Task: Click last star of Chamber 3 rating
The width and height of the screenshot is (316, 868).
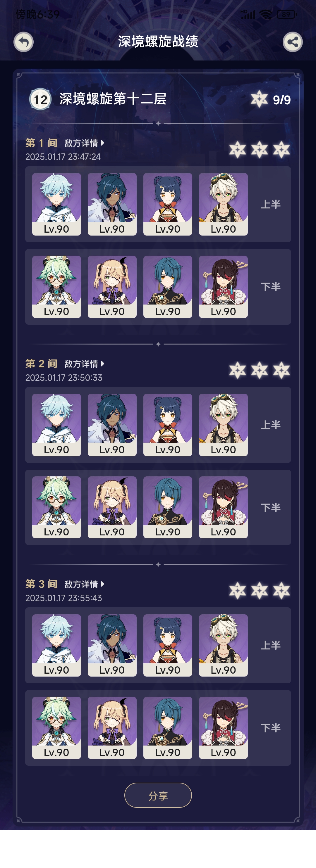Action: [281, 591]
